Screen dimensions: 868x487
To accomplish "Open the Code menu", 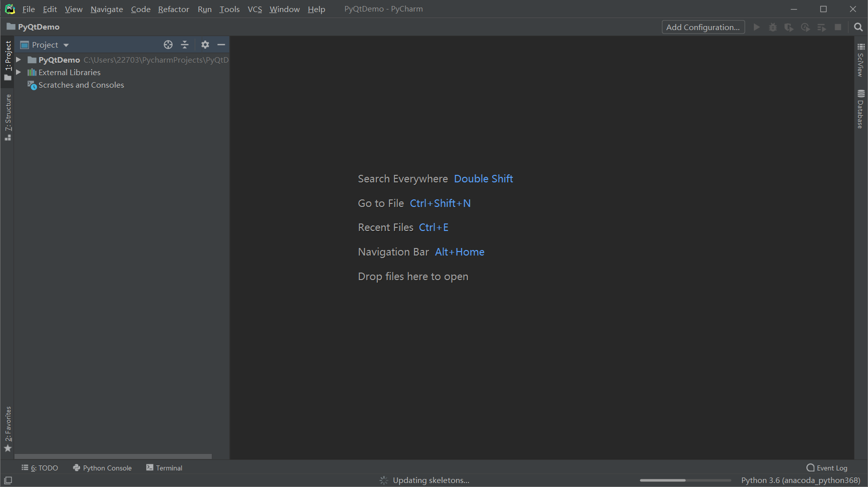I will (x=141, y=9).
